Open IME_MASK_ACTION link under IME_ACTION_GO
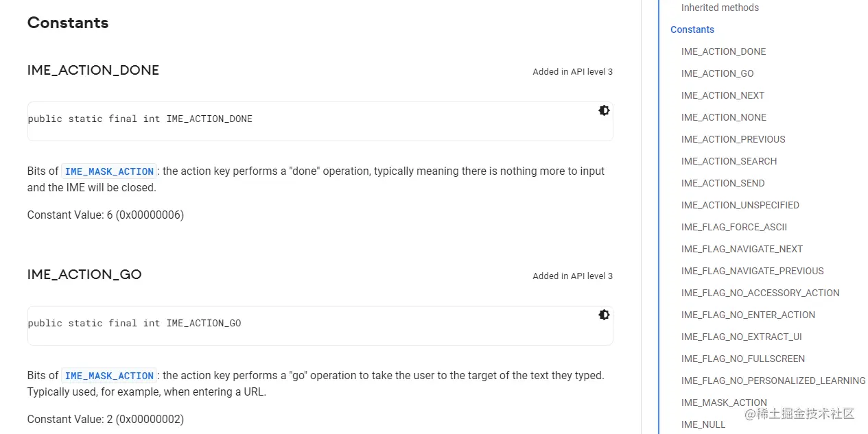Image resolution: width=868 pixels, height=434 pixels. pyautogui.click(x=109, y=376)
